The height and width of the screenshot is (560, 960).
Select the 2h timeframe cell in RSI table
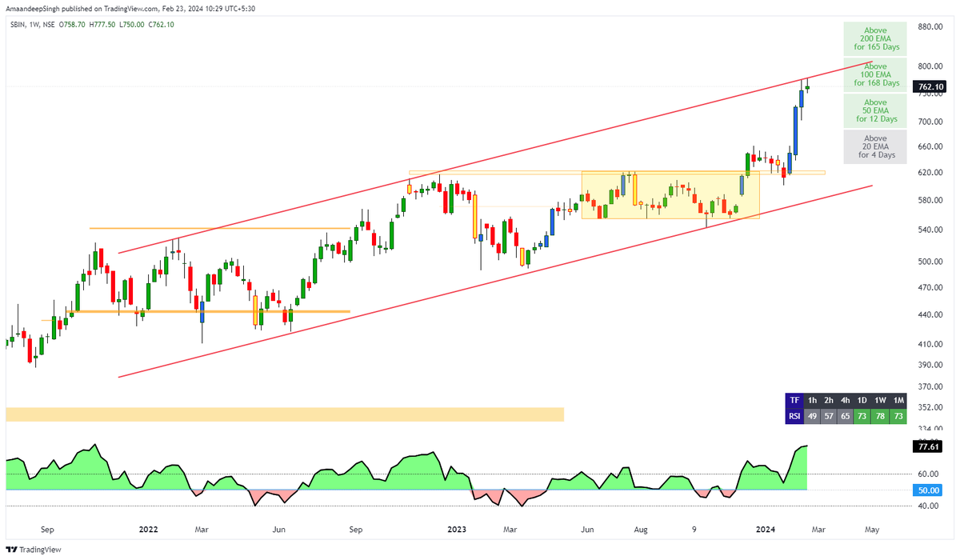pyautogui.click(x=830, y=400)
